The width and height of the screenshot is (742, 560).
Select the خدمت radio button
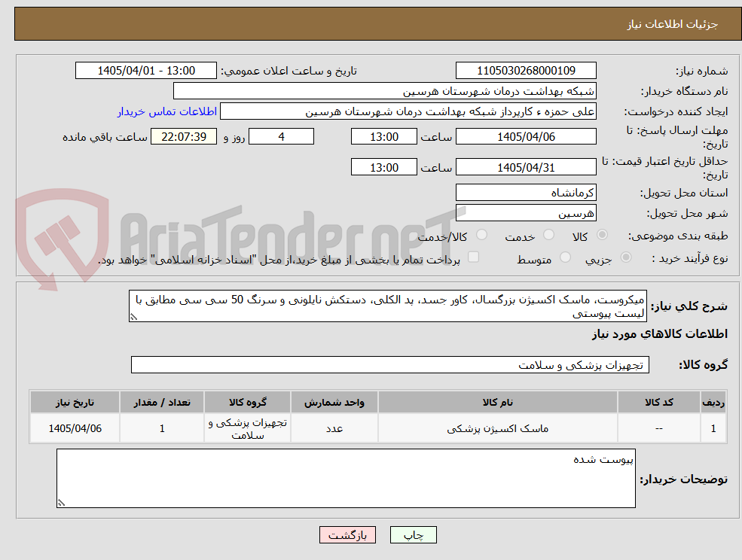click(548, 235)
